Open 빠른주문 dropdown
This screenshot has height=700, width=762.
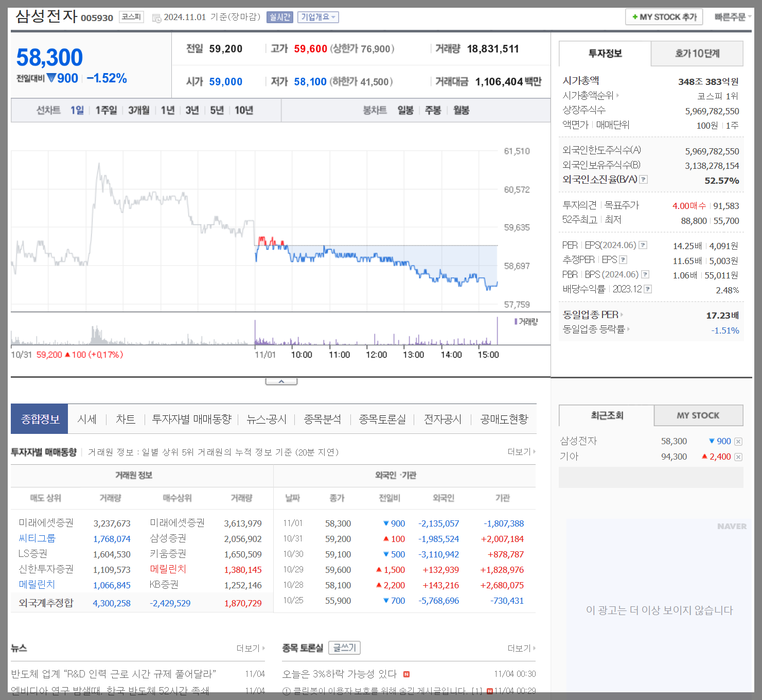tap(733, 17)
